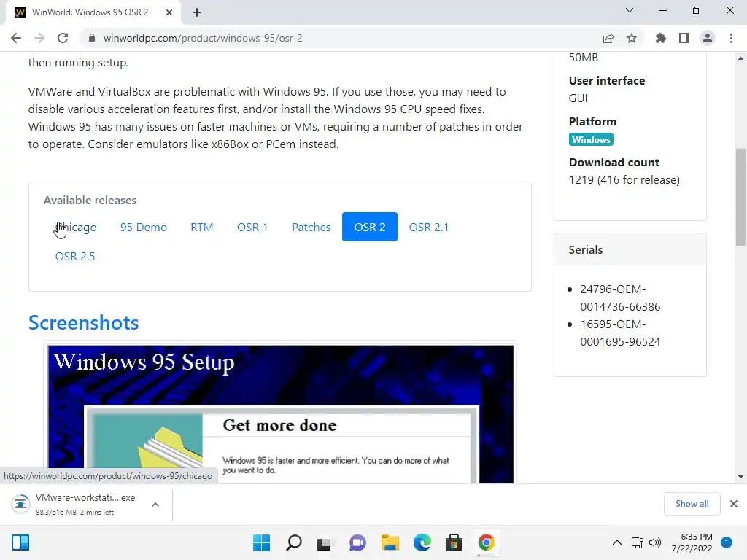Screen dimensions: 747x560
Task: Open the Widgets icon on the taskbar
Action: coord(20,542)
